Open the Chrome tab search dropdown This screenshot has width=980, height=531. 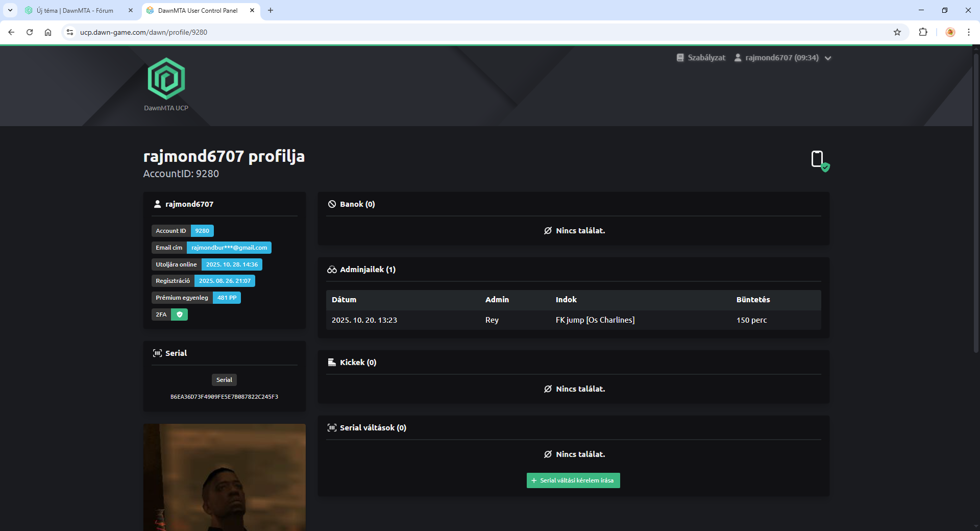click(10, 10)
